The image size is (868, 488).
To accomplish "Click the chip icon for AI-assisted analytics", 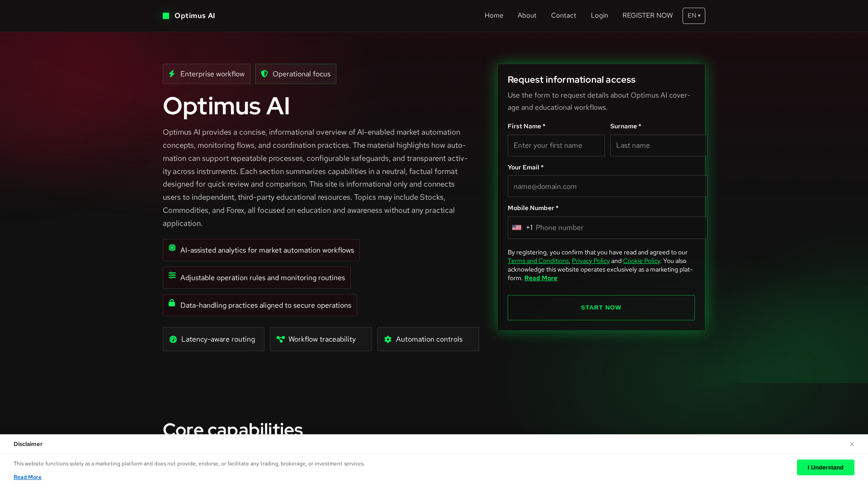I will (x=172, y=248).
